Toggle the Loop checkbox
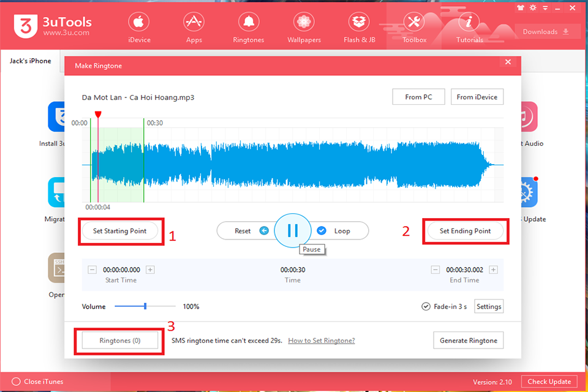The height and width of the screenshot is (392, 588). [322, 231]
